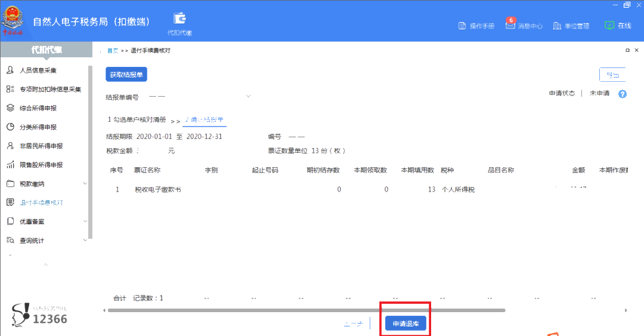This screenshot has width=644, height=336.
Task: Click the horizontal scrollbar thumb
Action: pos(306,310)
